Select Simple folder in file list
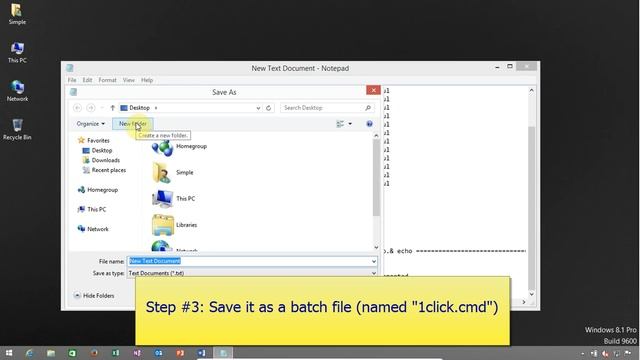Screen dimensions: 640x360 (x=173, y=173)
